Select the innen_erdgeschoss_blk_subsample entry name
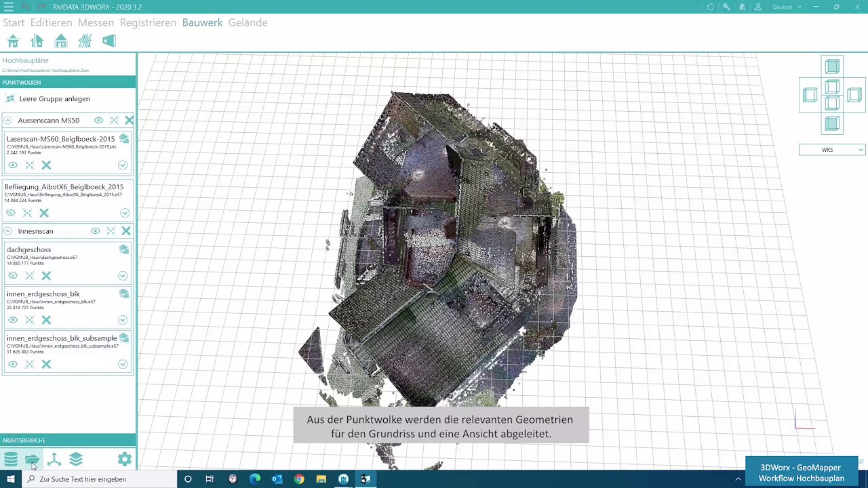Viewport: 868px width, 488px height. click(62, 338)
